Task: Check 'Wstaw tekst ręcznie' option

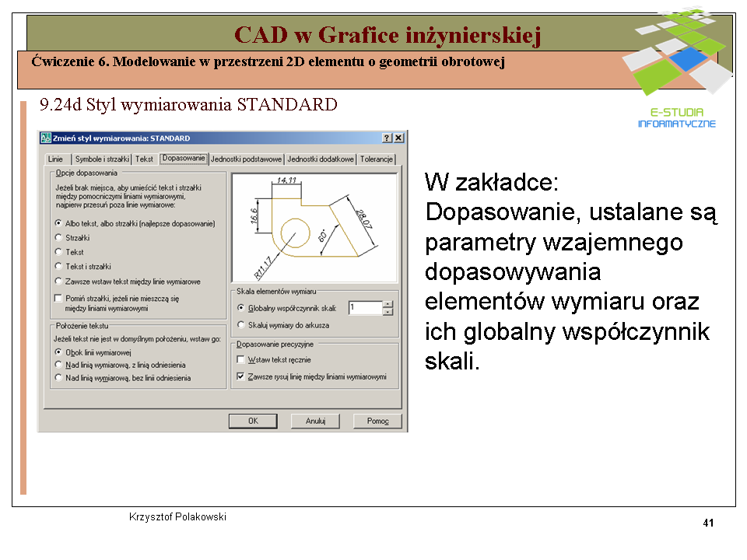Action: (x=240, y=360)
